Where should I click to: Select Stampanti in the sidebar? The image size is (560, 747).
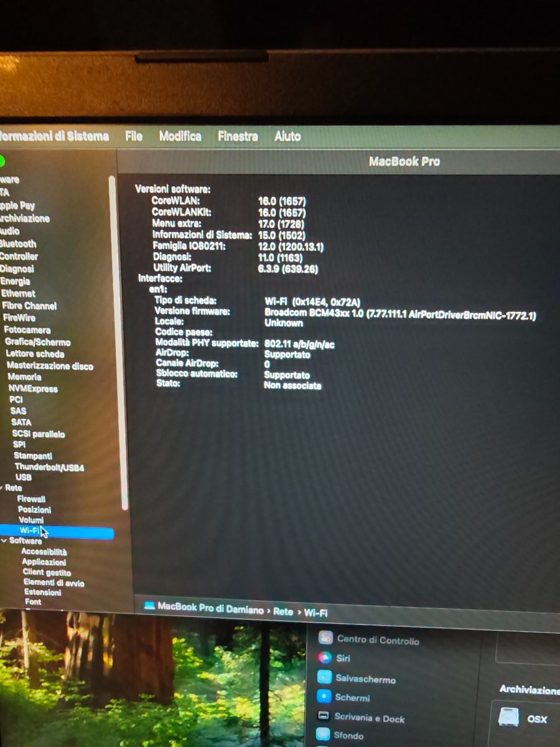point(34,456)
